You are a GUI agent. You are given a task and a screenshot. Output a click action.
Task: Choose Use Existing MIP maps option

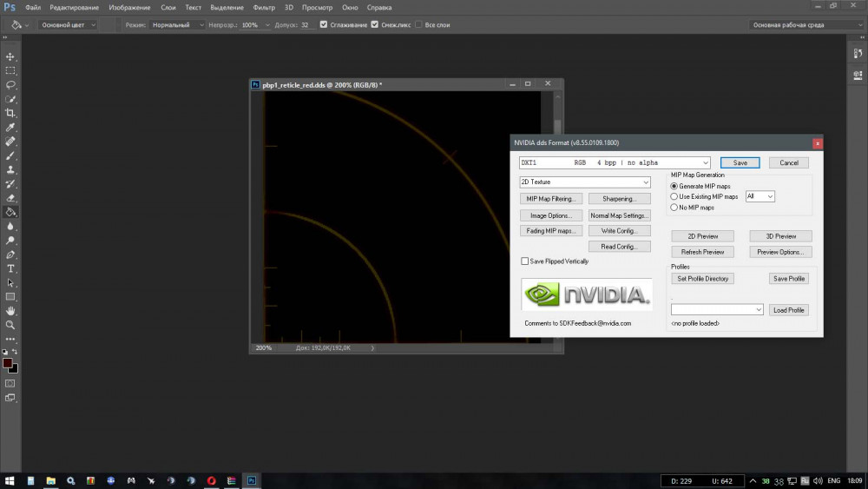pyautogui.click(x=674, y=197)
